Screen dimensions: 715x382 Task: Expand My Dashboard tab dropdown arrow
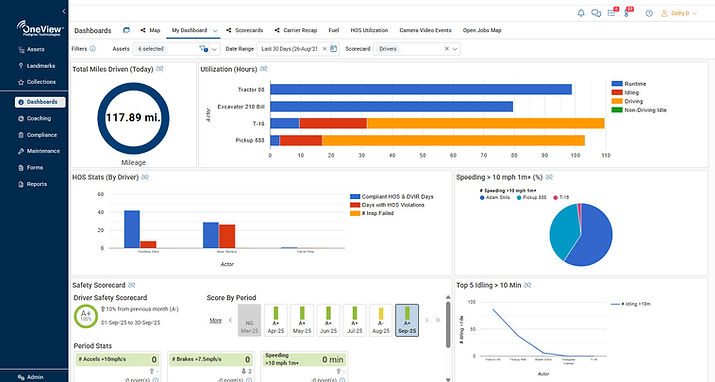coord(215,31)
